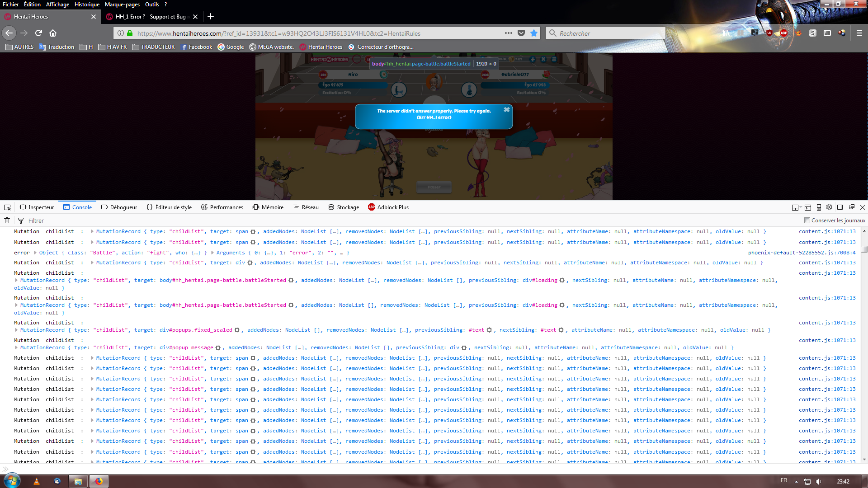
Task: Enable Conserver les journaux checkbox
Action: tap(807, 221)
